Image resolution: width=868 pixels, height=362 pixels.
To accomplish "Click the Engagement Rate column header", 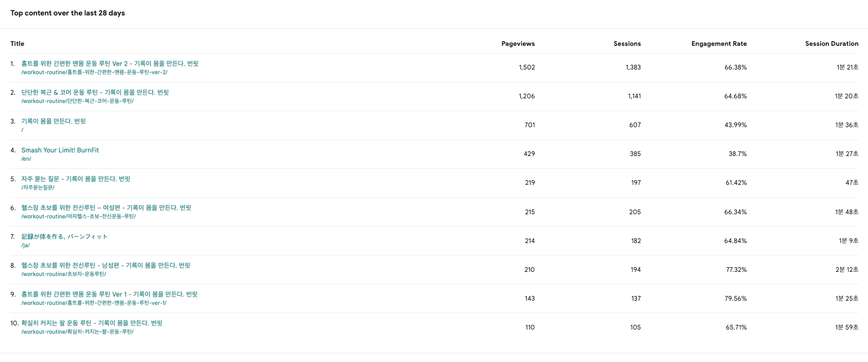I will click(x=719, y=44).
